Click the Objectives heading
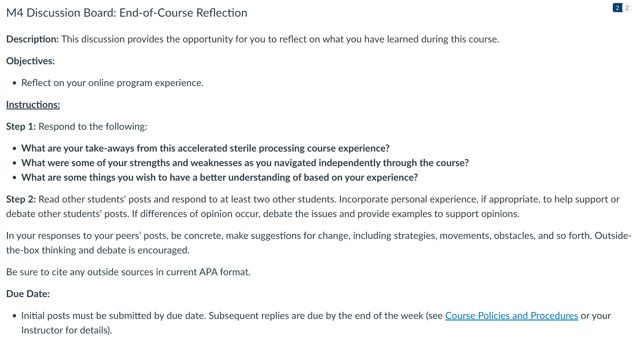Screen dimensions: 644x345 pyautogui.click(x=30, y=61)
